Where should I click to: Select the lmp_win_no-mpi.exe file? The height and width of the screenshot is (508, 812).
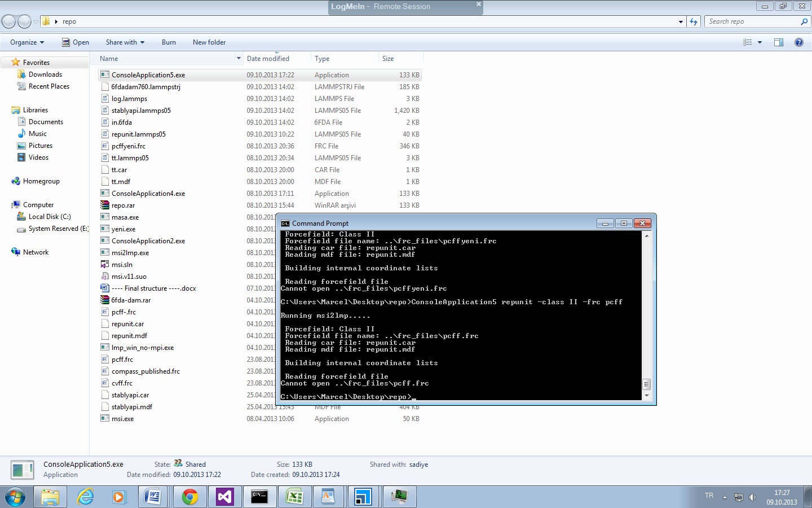pyautogui.click(x=143, y=348)
